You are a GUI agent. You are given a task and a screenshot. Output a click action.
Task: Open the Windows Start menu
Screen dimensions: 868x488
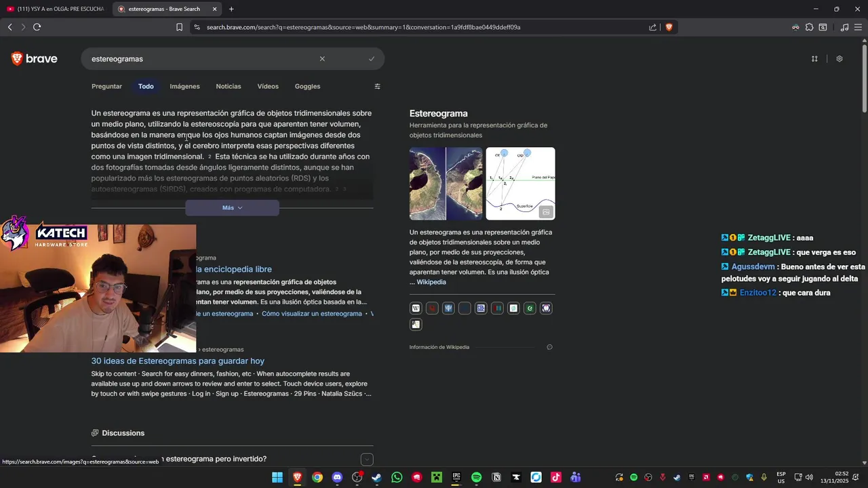click(277, 477)
